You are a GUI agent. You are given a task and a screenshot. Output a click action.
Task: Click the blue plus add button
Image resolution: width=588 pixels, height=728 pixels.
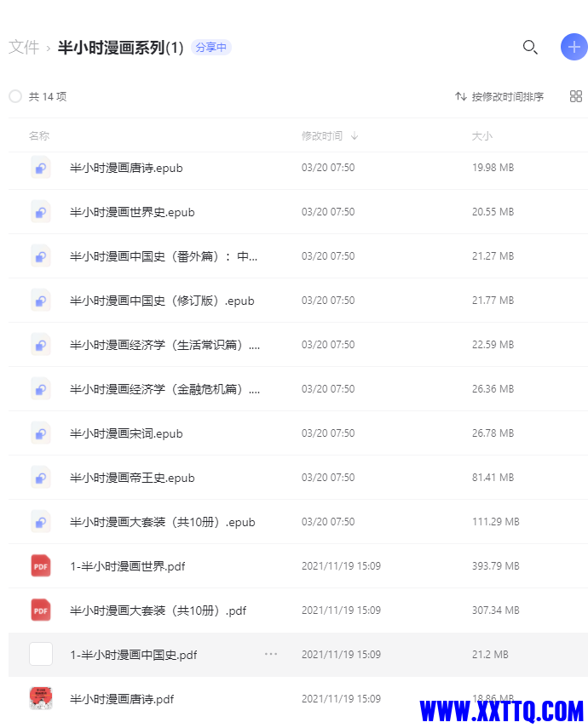tap(574, 47)
